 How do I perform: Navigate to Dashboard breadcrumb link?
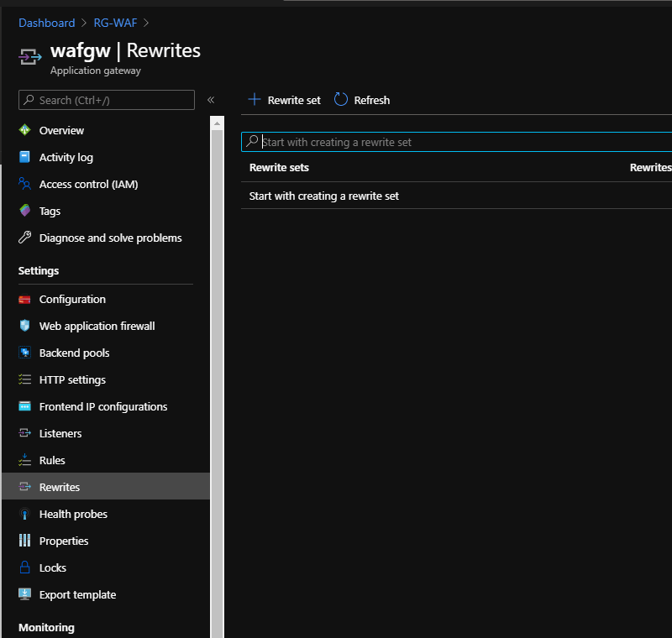(46, 23)
